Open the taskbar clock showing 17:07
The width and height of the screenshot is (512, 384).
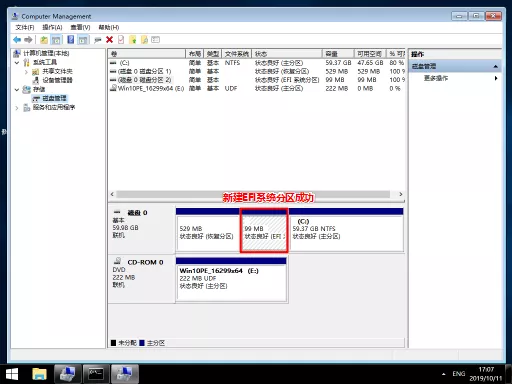click(x=486, y=374)
